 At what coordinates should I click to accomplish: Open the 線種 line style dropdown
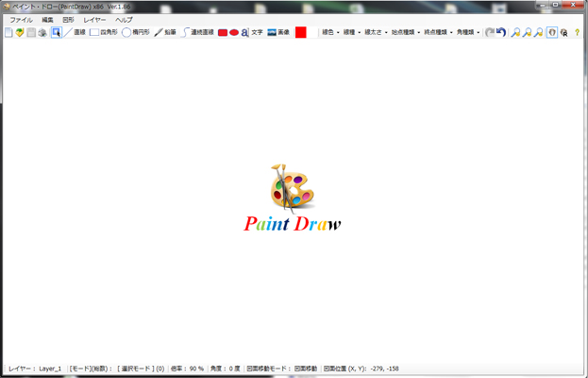[352, 33]
